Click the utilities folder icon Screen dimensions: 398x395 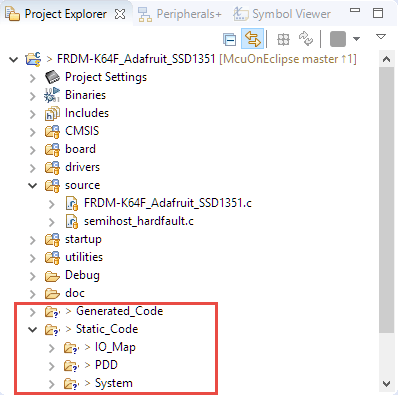point(52,257)
